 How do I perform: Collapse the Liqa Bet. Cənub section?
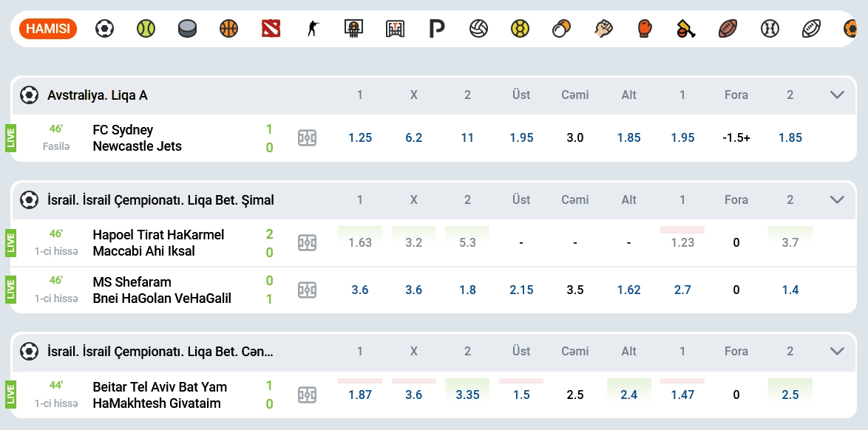pyautogui.click(x=837, y=352)
